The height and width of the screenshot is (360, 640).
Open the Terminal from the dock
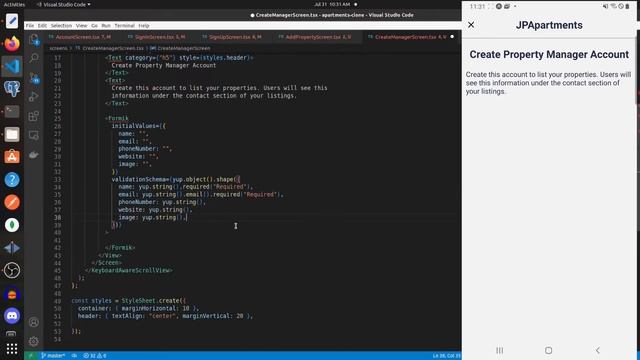coord(12,111)
